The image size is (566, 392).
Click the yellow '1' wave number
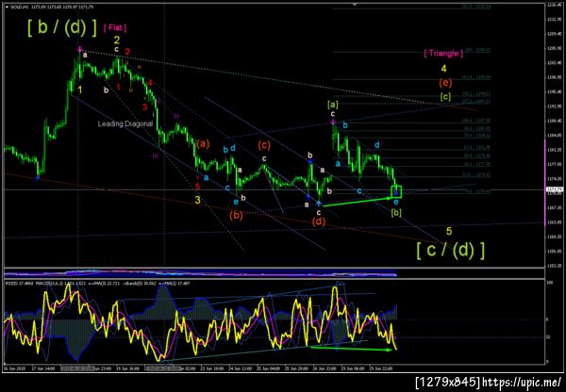(80, 90)
